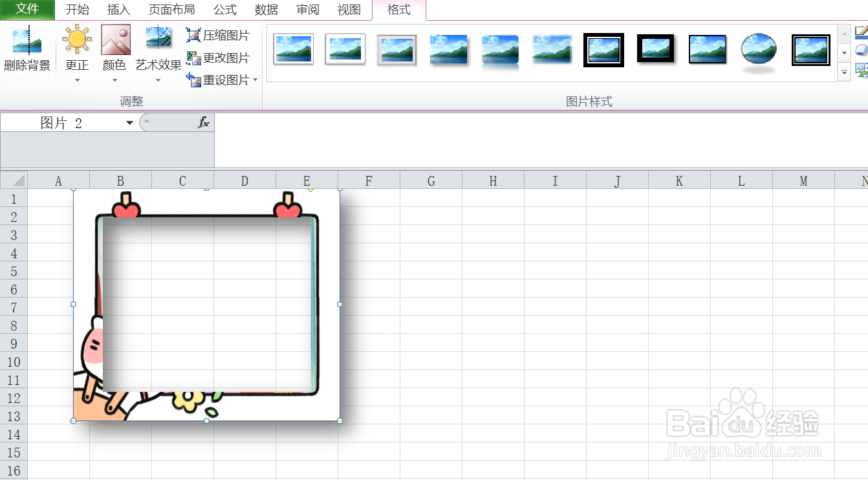Click the 颜色 color adjustment icon
Viewport: 868px width, 480px height.
115,39
